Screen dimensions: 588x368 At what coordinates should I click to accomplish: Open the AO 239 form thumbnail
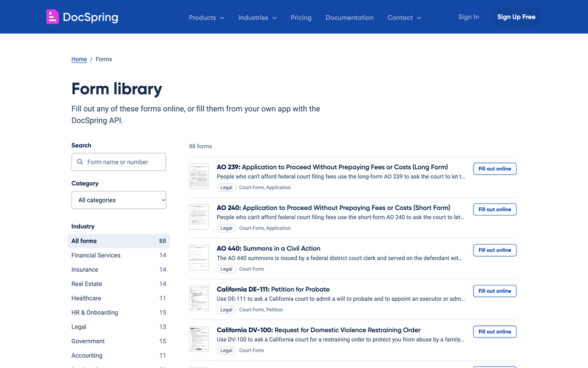pyautogui.click(x=199, y=176)
